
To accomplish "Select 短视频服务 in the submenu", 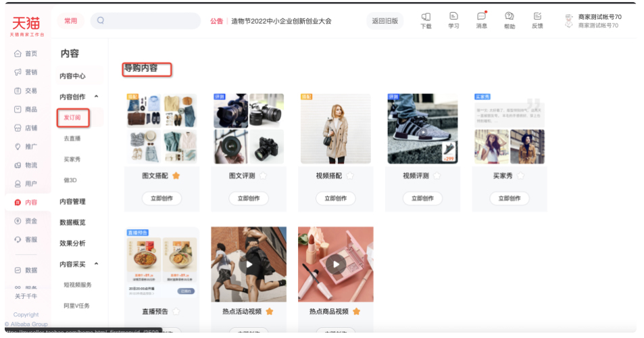I will pyautogui.click(x=78, y=285).
